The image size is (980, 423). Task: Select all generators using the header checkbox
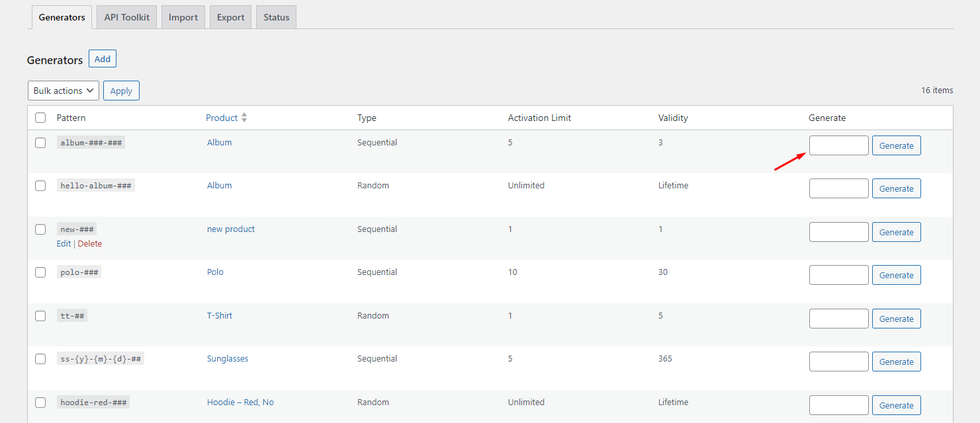pos(40,117)
